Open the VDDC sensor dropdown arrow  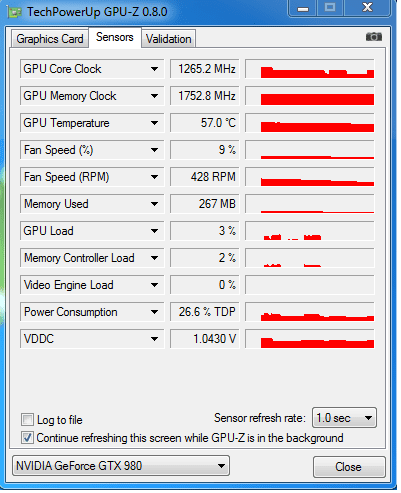pyautogui.click(x=154, y=339)
